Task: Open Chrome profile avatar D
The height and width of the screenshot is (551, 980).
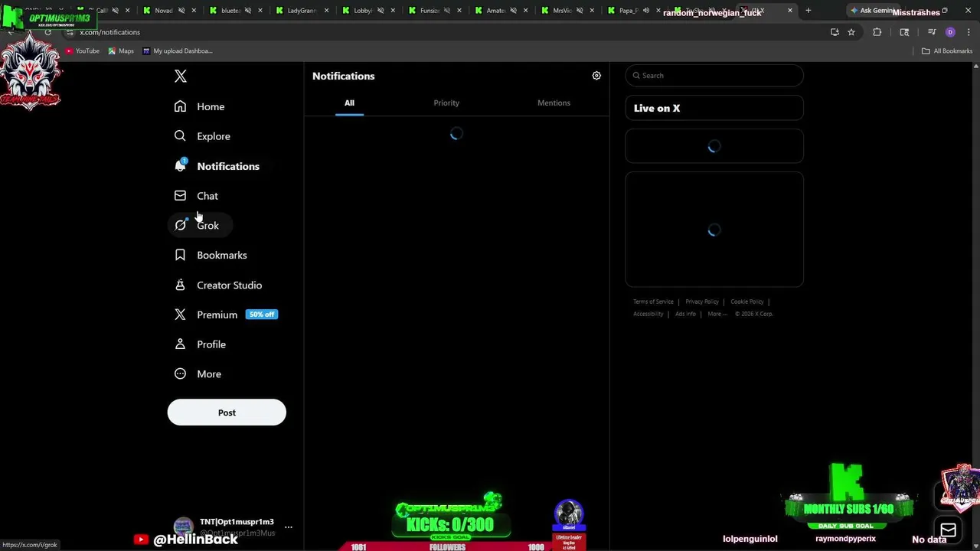Action: [x=950, y=32]
